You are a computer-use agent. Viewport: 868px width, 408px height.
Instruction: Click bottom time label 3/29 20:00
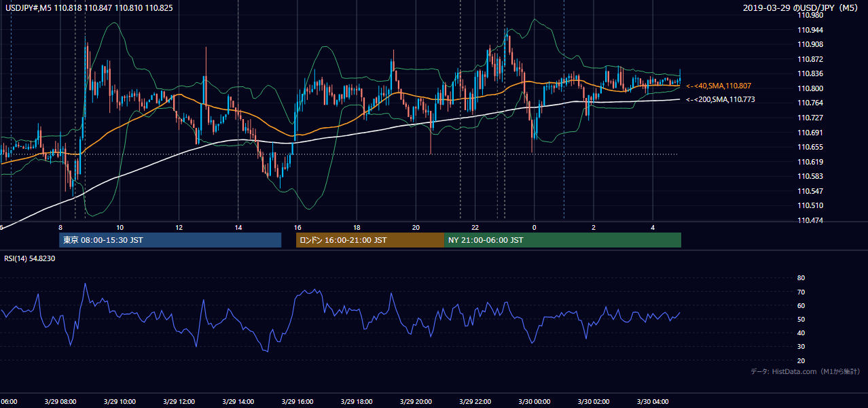pyautogui.click(x=416, y=402)
